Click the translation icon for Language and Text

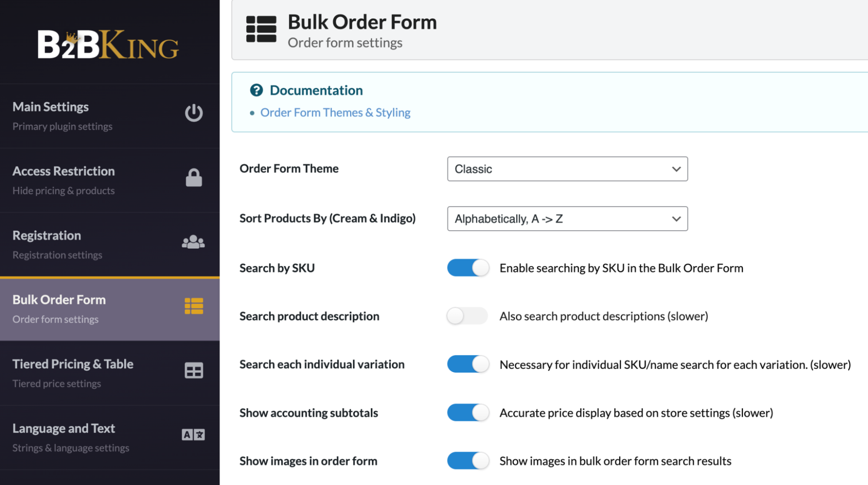[193, 434]
